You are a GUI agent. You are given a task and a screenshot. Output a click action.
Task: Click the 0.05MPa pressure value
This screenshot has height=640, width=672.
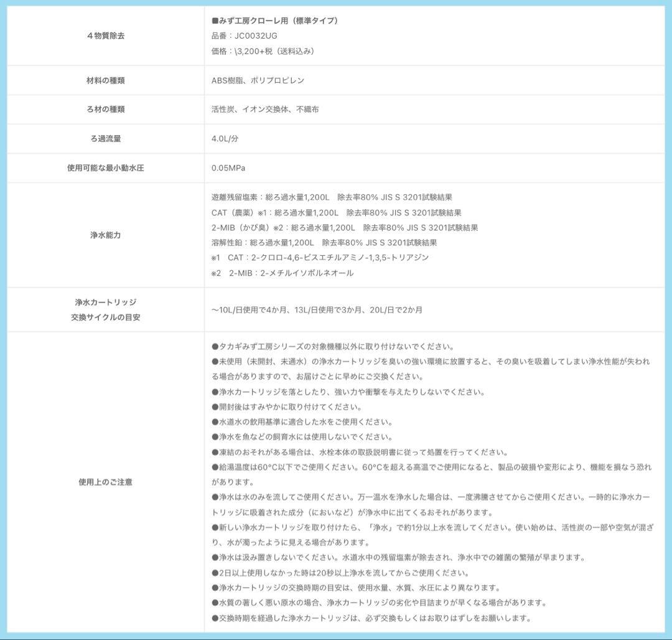pos(228,168)
